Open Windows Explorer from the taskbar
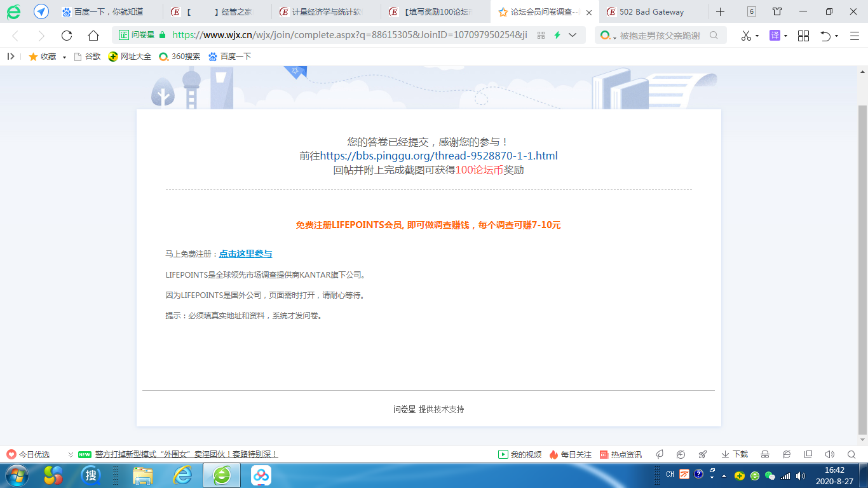The height and width of the screenshot is (488, 868). pyautogui.click(x=143, y=475)
